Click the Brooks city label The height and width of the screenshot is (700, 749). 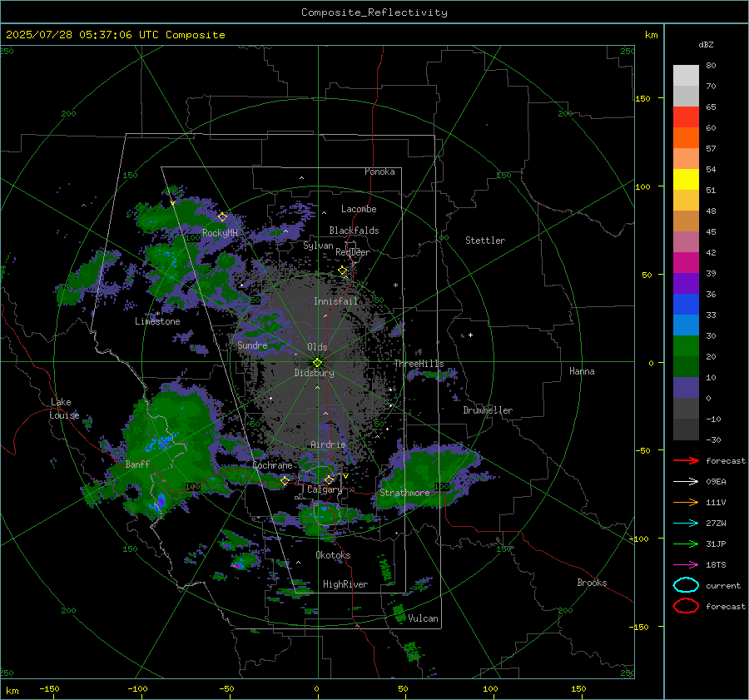[x=592, y=583]
